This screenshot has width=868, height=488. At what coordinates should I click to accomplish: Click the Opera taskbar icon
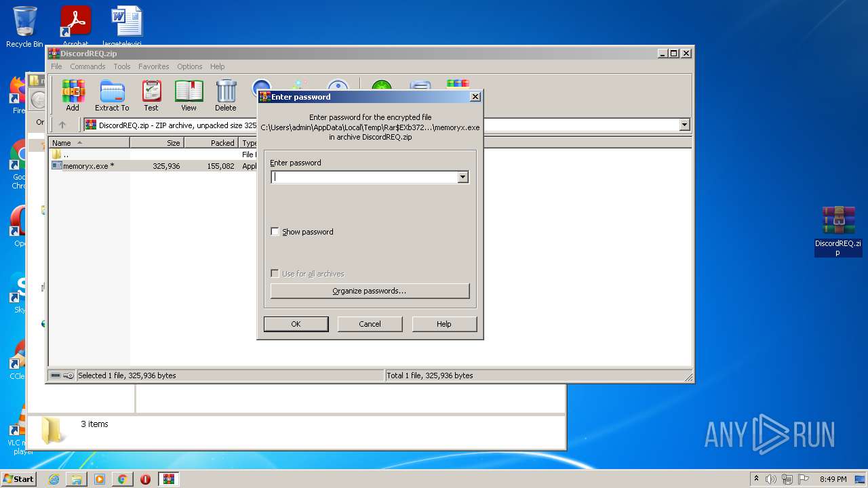[x=145, y=479]
